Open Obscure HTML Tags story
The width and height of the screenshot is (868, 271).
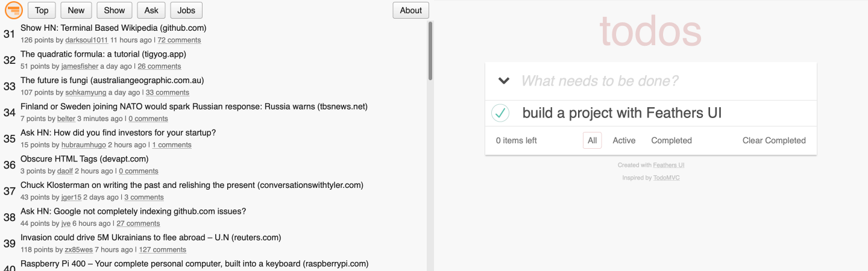point(84,159)
